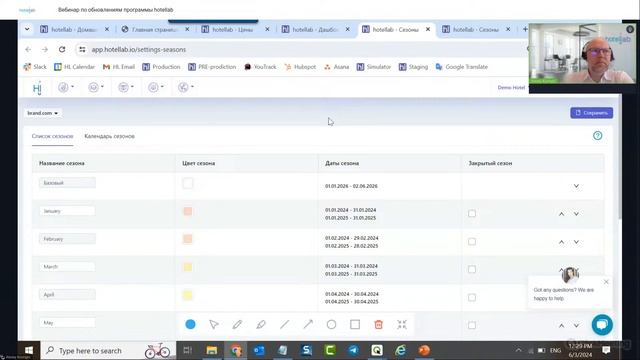Move the February season down
Screen dimensions: 640x360
pos(576,242)
